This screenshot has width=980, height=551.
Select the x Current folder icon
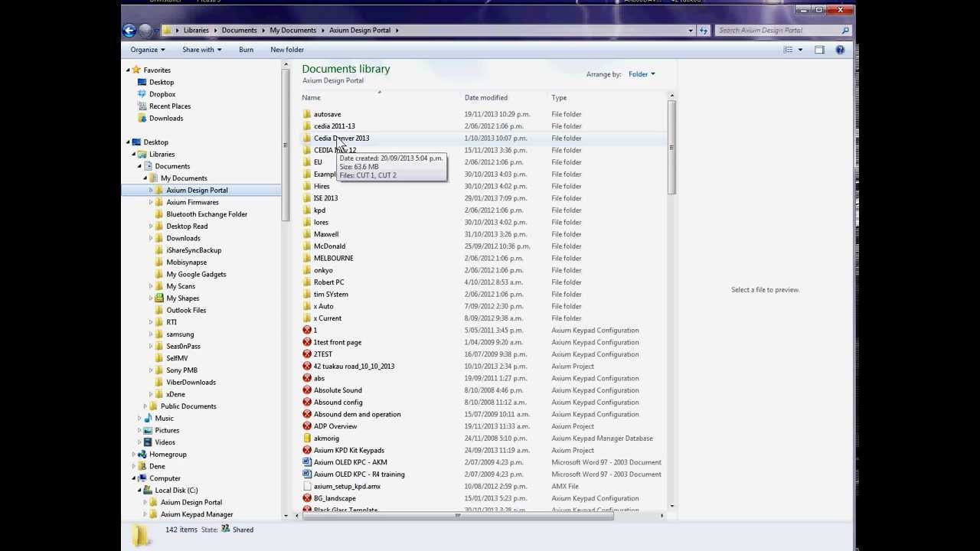click(x=307, y=318)
